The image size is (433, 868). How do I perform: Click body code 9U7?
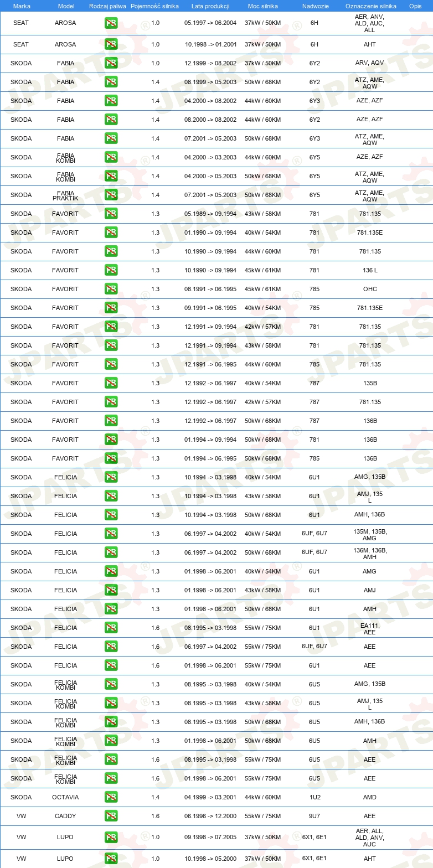(315, 816)
